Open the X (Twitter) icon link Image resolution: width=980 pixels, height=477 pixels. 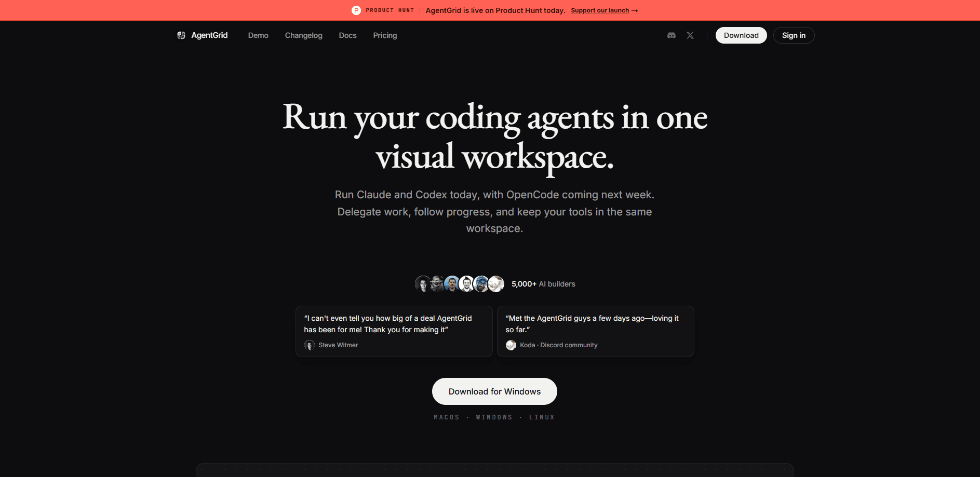coord(690,35)
